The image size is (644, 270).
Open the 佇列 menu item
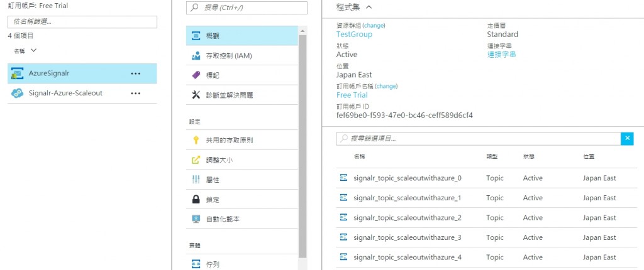(241, 263)
